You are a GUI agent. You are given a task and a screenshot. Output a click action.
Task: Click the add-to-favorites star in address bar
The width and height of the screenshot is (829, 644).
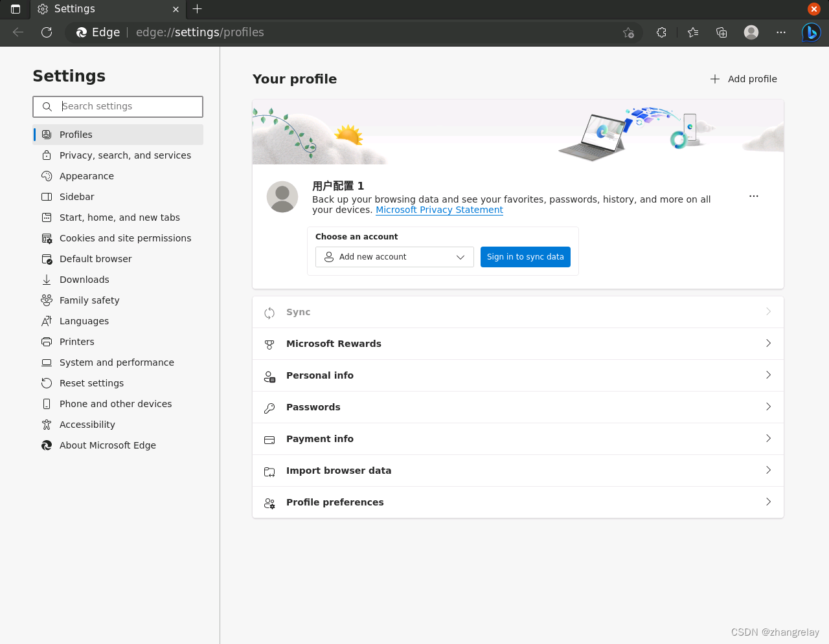click(x=627, y=32)
